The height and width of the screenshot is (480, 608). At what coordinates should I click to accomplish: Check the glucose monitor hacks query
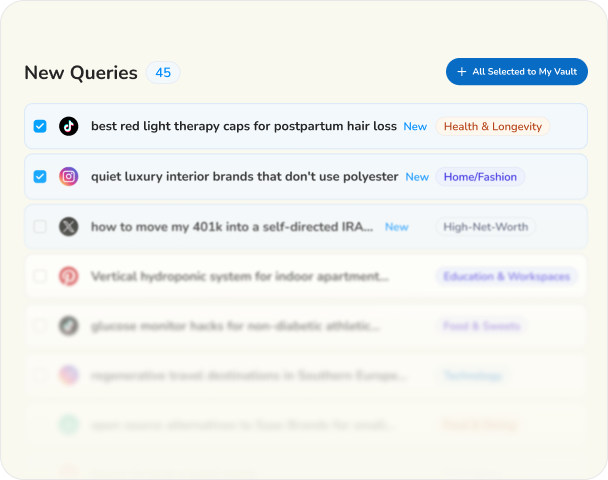(40, 326)
